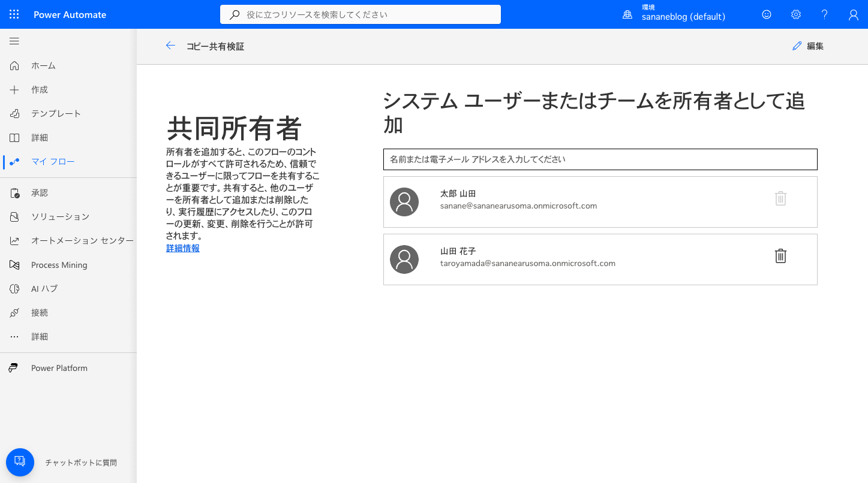The height and width of the screenshot is (483, 868).
Task: Click the name or email address field
Action: coord(600,159)
